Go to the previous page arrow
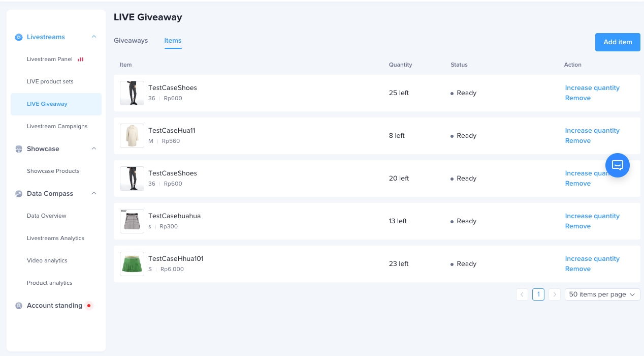Viewport: 644px width, 356px height. (522, 294)
